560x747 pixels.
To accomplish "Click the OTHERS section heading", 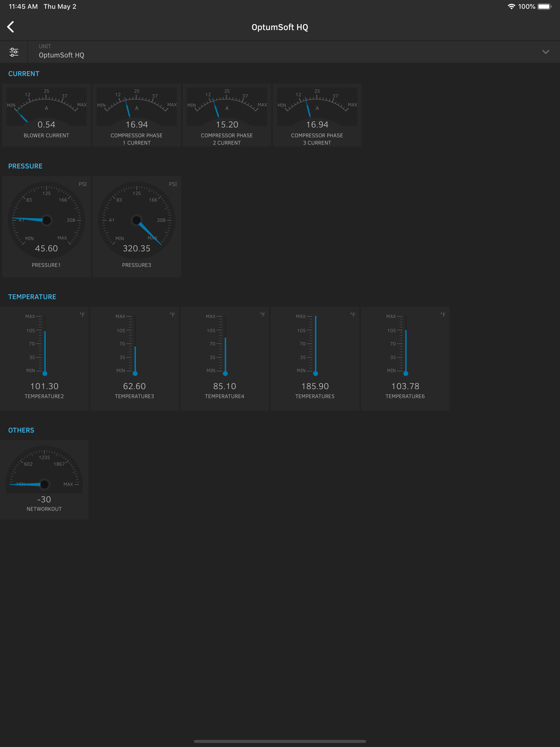I will (x=21, y=430).
